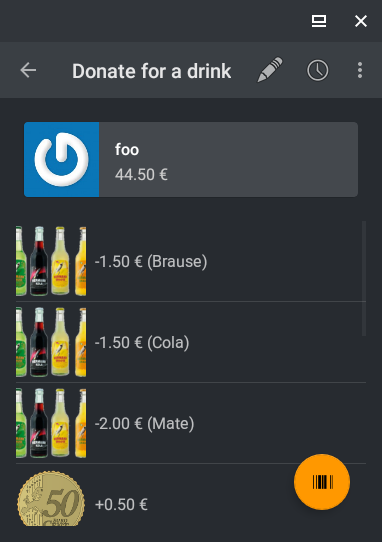Click the 44.50 € balance text
Image resolution: width=382 pixels, height=542 pixels.
141,174
